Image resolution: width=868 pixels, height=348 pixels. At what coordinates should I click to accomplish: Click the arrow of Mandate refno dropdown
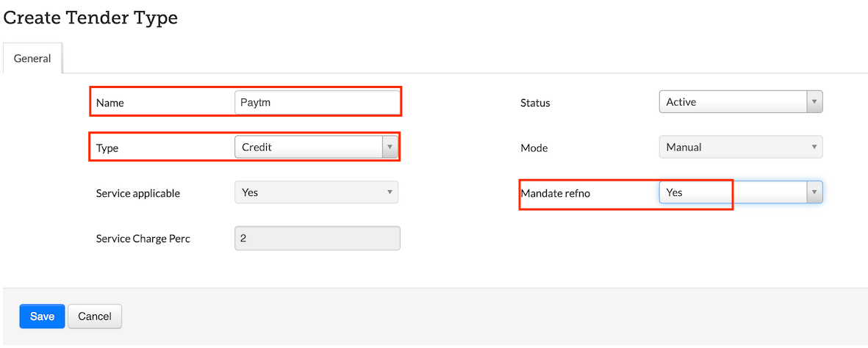(x=814, y=192)
